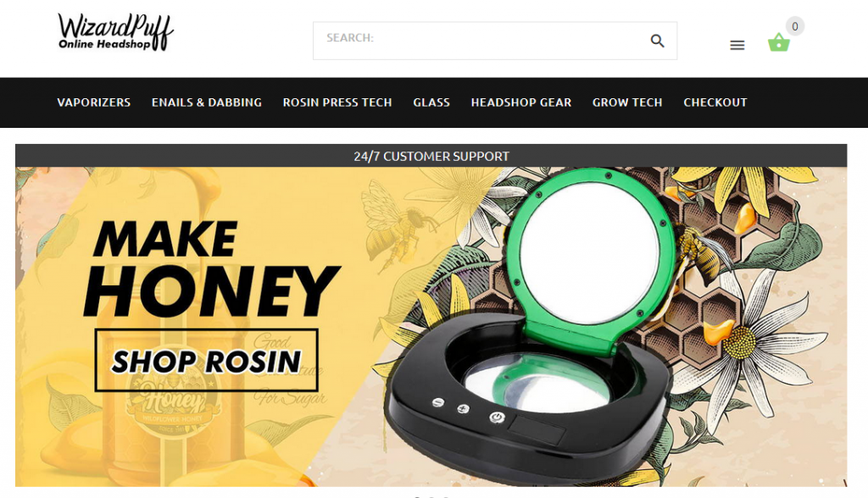The height and width of the screenshot is (498, 868).
Task: Click the cart item count badge
Action: coord(795,26)
